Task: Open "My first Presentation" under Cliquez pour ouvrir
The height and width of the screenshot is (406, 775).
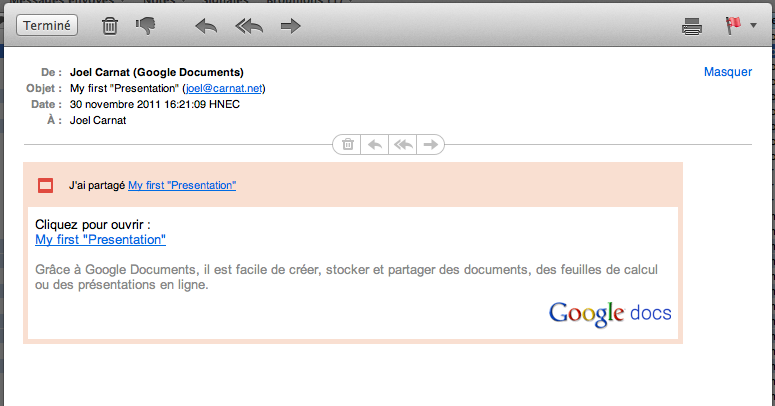Action: point(100,239)
